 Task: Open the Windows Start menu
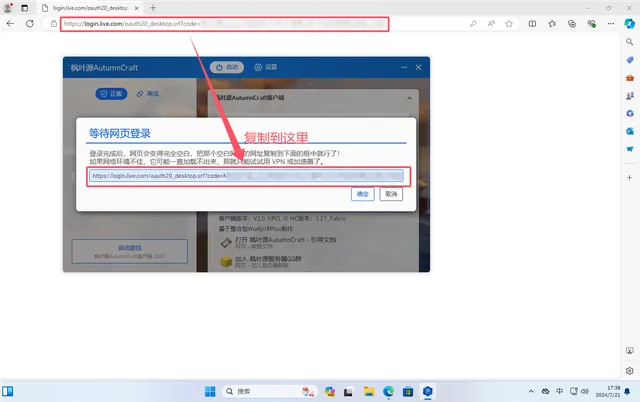point(210,391)
